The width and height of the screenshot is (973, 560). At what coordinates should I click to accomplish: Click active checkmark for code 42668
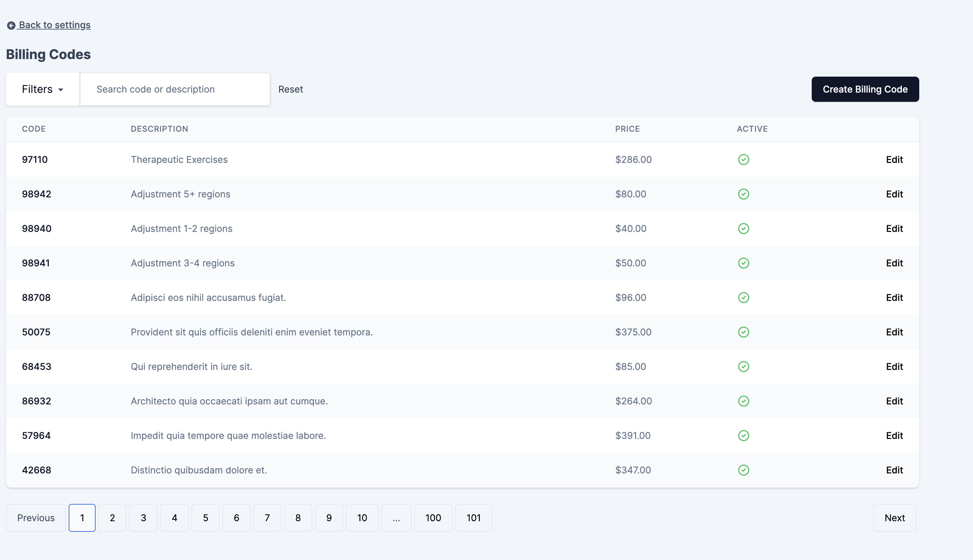point(743,470)
